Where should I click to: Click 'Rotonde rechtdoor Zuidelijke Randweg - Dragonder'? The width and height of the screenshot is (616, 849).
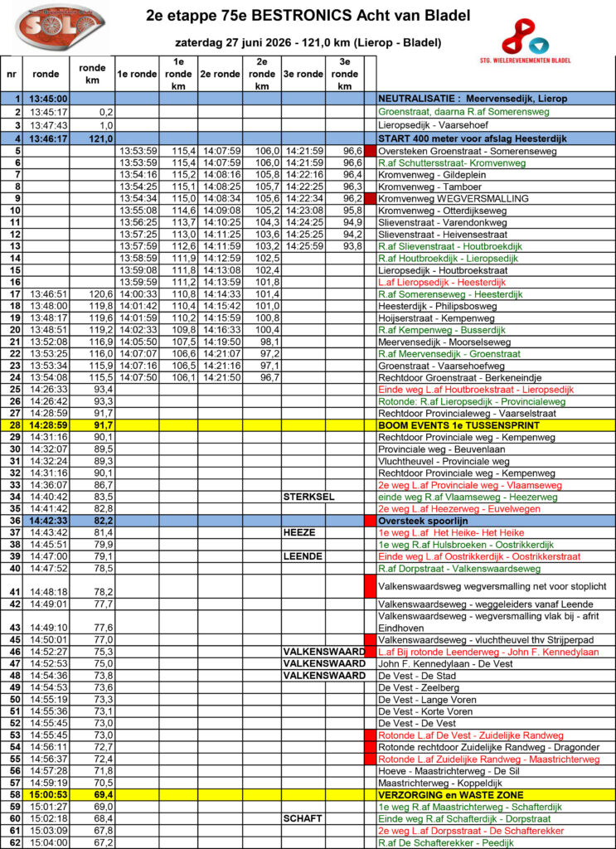pyautogui.click(x=491, y=747)
